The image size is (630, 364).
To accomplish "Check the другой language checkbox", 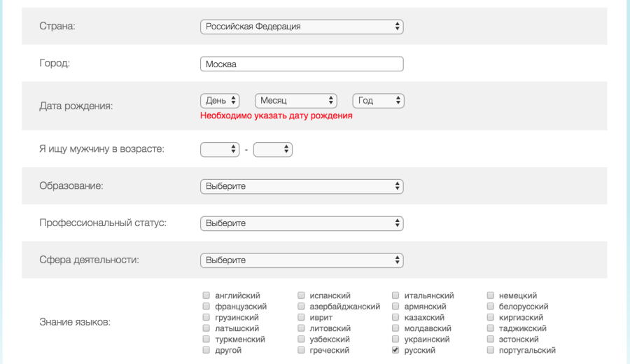I will 206,349.
